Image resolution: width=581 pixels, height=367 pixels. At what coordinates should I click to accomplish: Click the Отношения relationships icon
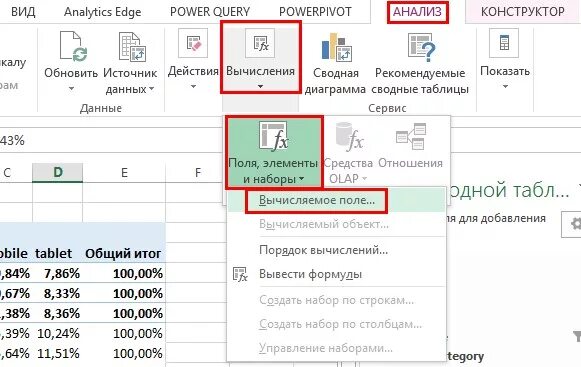411,136
